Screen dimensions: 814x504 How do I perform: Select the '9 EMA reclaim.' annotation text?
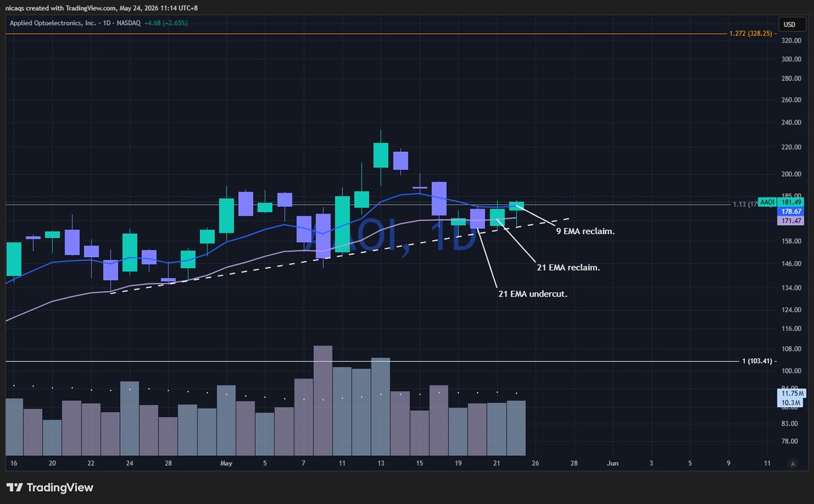[585, 232]
